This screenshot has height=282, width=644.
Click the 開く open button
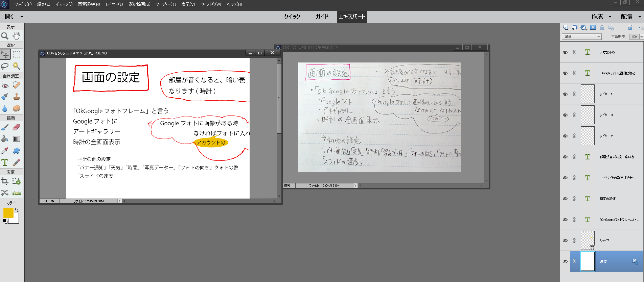(9, 17)
